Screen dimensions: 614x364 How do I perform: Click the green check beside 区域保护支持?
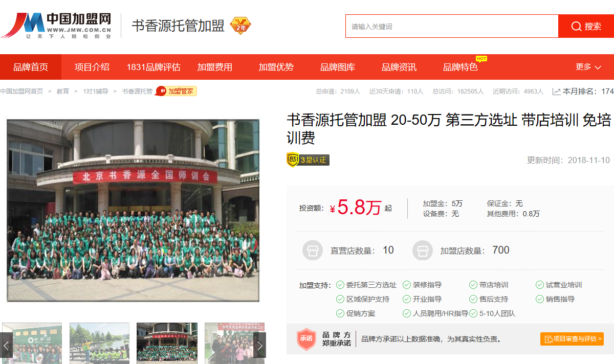[340, 299]
